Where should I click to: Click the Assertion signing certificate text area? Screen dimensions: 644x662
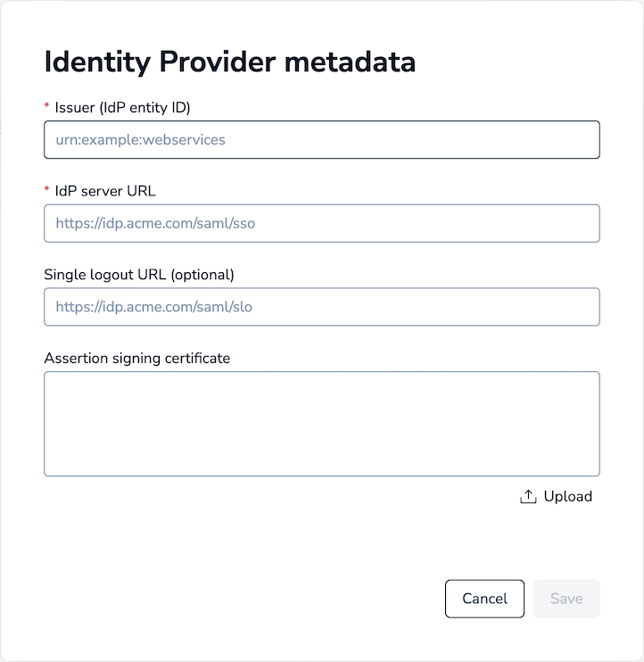(321, 424)
